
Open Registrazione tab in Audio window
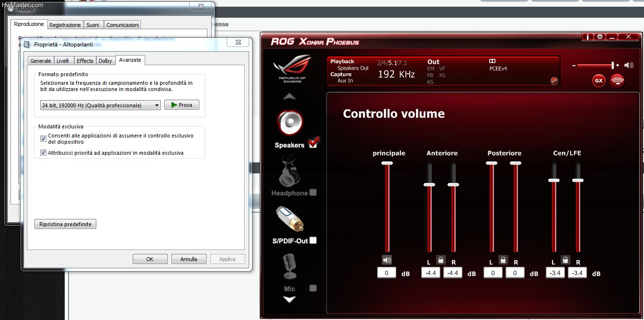coord(65,25)
